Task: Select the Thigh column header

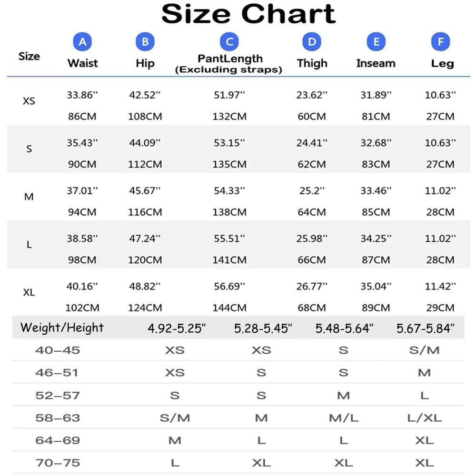Action: coord(312,64)
